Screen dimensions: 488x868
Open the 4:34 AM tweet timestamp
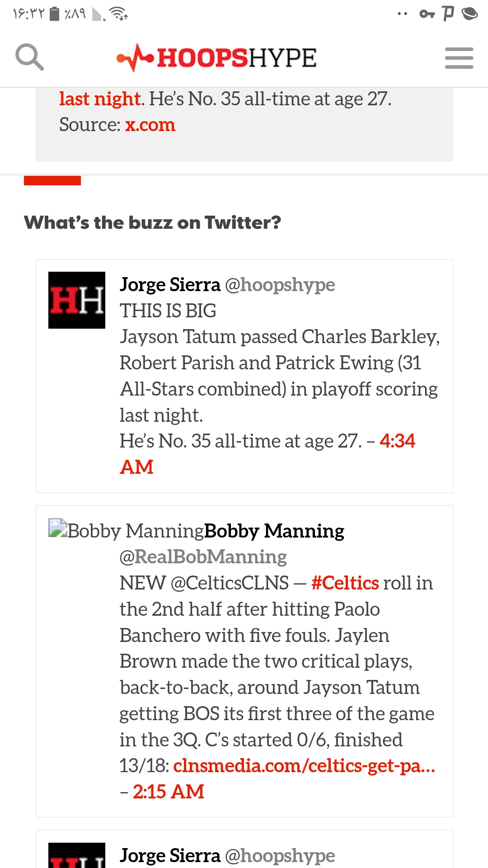[x=267, y=454]
